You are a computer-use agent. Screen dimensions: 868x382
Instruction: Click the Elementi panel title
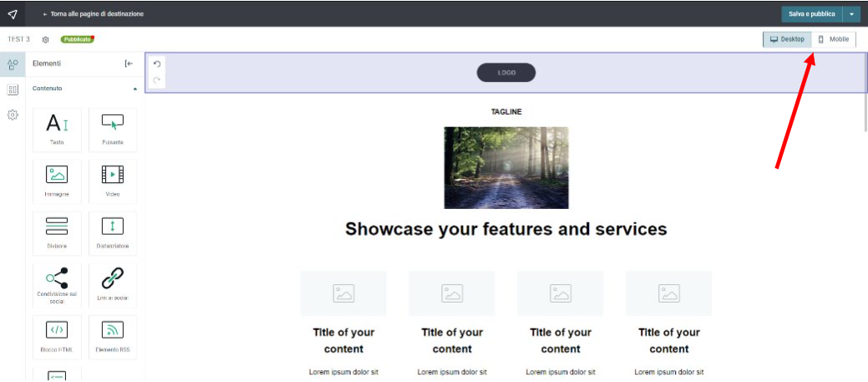(x=47, y=64)
